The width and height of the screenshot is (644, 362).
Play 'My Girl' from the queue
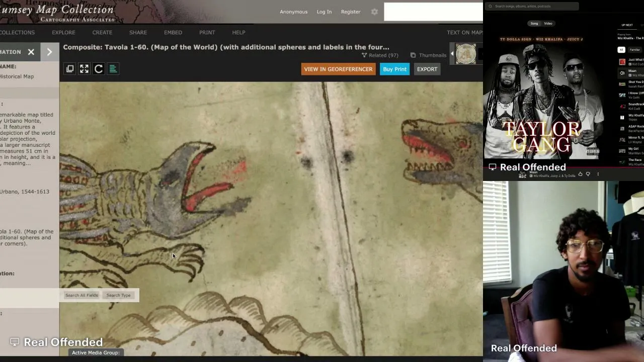[x=631, y=150]
